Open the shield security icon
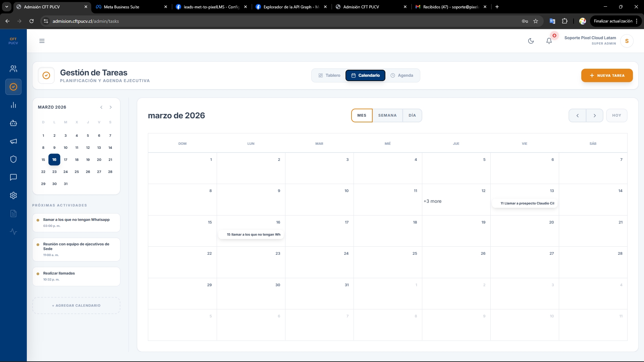 coord(13,159)
